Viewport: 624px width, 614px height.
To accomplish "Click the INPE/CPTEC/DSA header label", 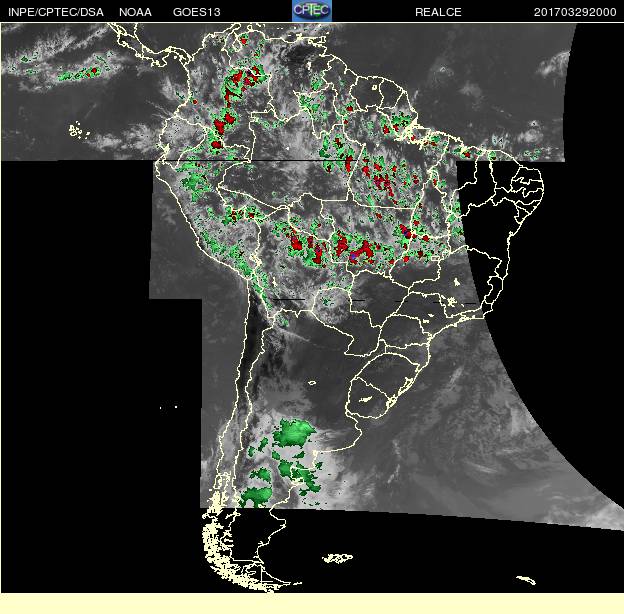I will coord(56,12).
